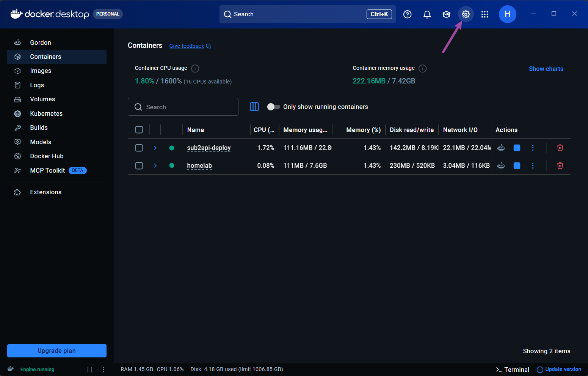588x376 pixels.
Task: Select the sub2api-deploy row checkbox
Action: (139, 148)
